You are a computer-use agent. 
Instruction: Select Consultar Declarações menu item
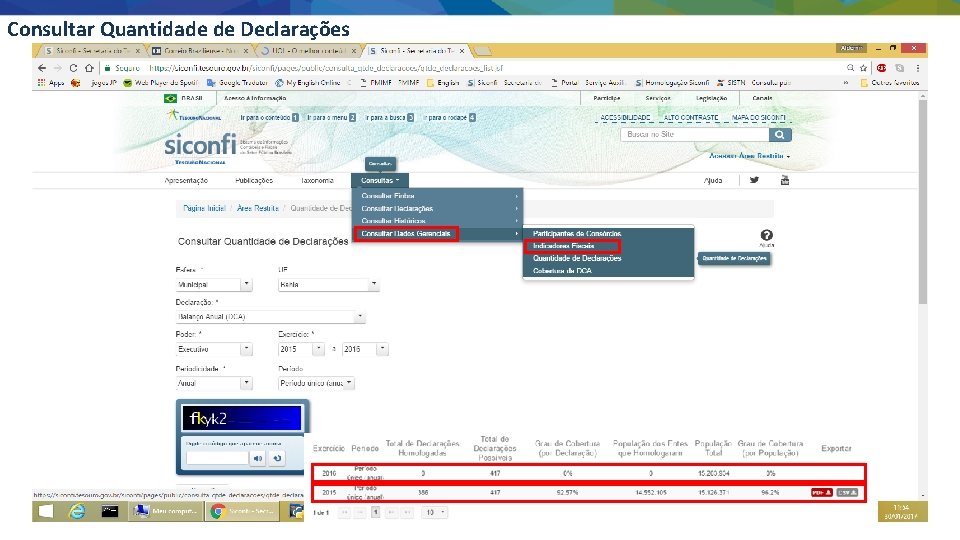point(437,209)
